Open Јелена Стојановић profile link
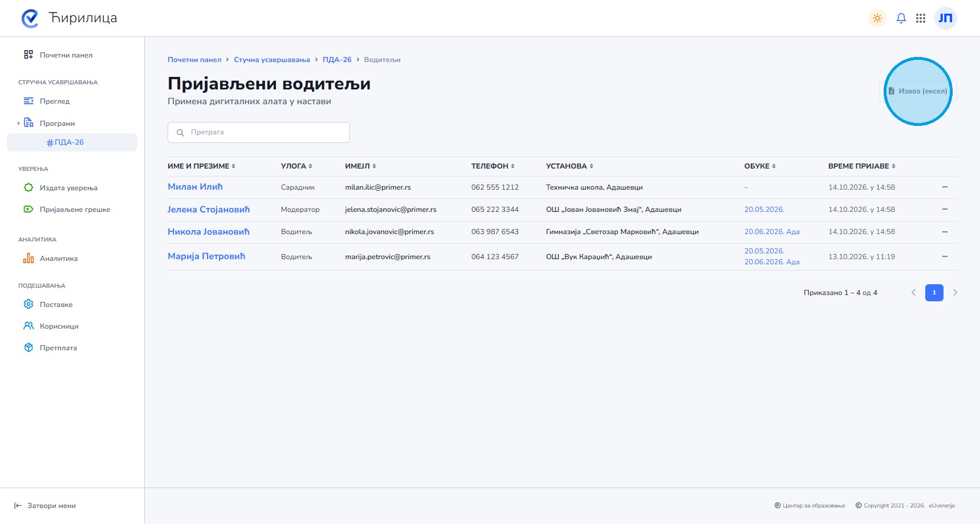Viewport: 980px width, 524px height. 209,210
